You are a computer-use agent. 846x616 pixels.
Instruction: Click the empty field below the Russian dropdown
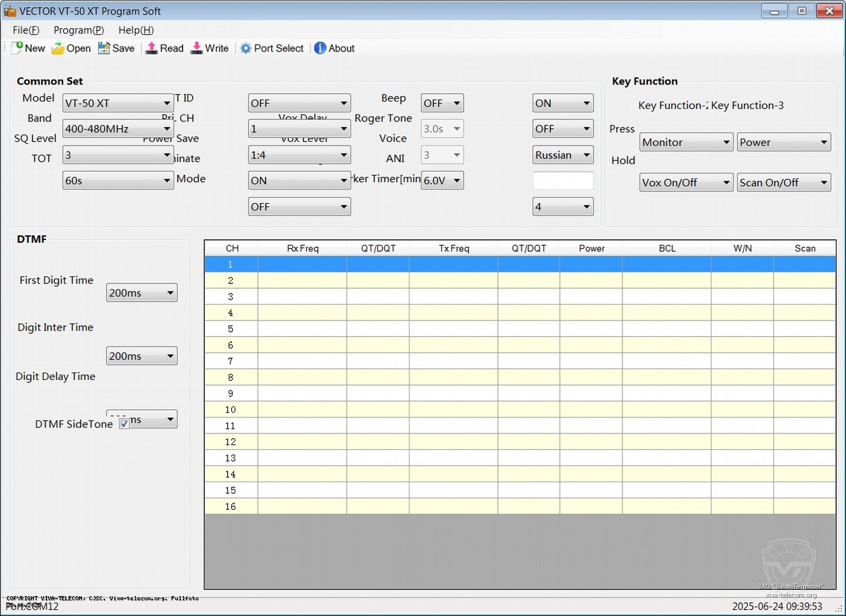[x=563, y=180]
